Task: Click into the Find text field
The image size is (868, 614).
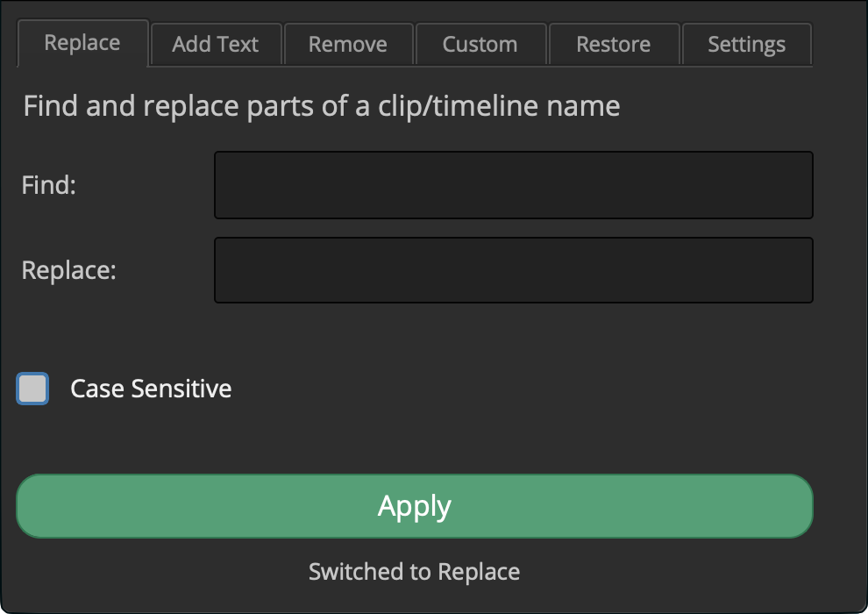Action: coord(514,185)
